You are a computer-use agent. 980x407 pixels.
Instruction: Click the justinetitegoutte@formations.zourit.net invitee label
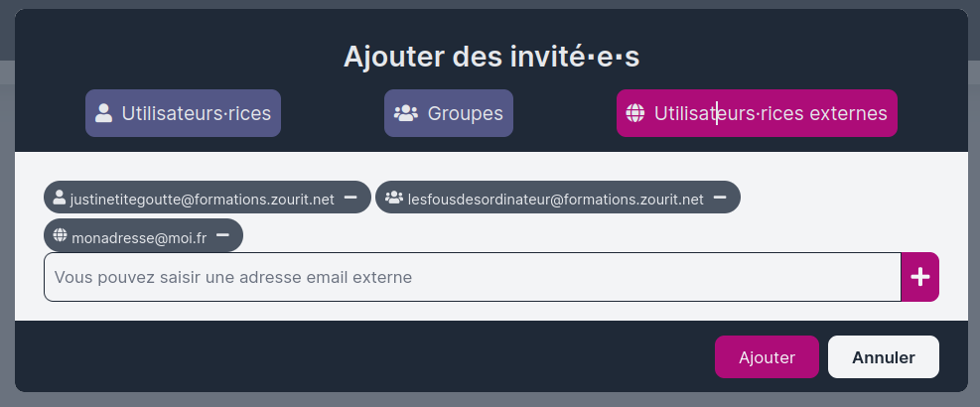202,199
